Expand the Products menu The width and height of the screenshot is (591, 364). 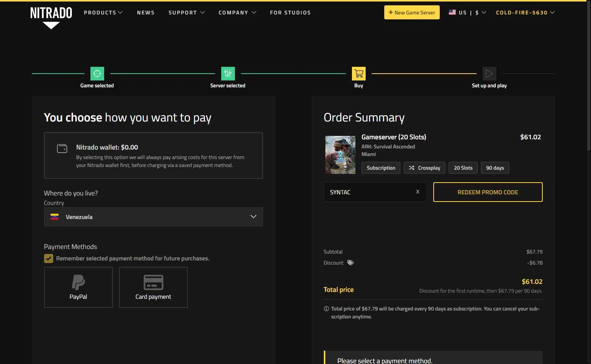coord(103,13)
